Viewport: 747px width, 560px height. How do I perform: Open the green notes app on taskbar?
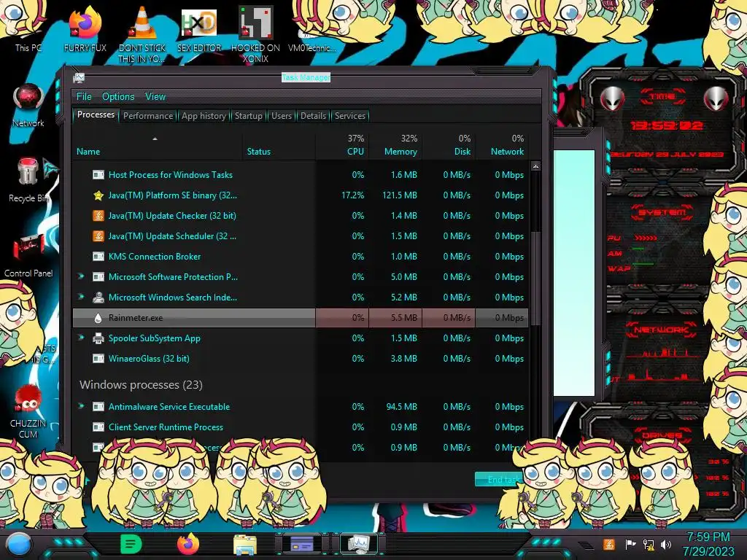131,544
